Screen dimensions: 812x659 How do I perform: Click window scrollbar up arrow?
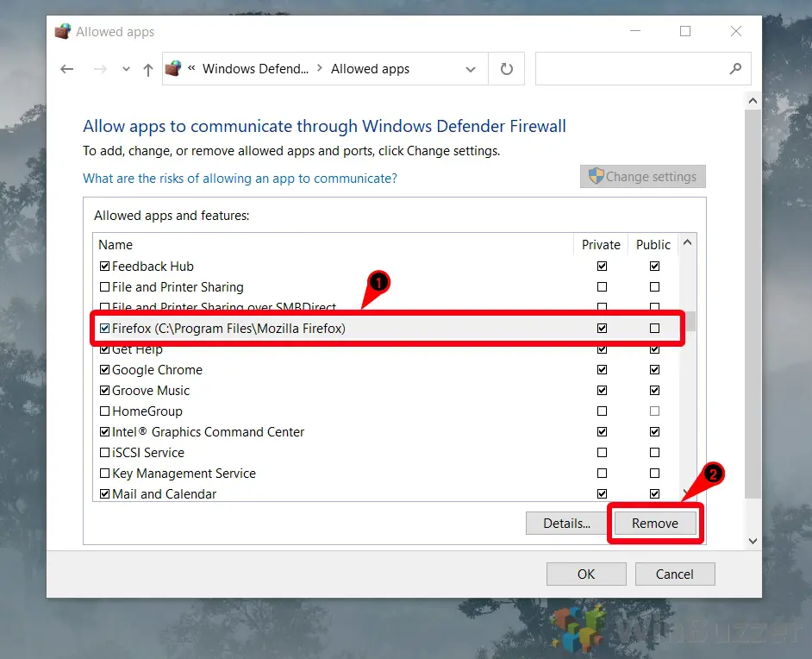tap(753, 101)
